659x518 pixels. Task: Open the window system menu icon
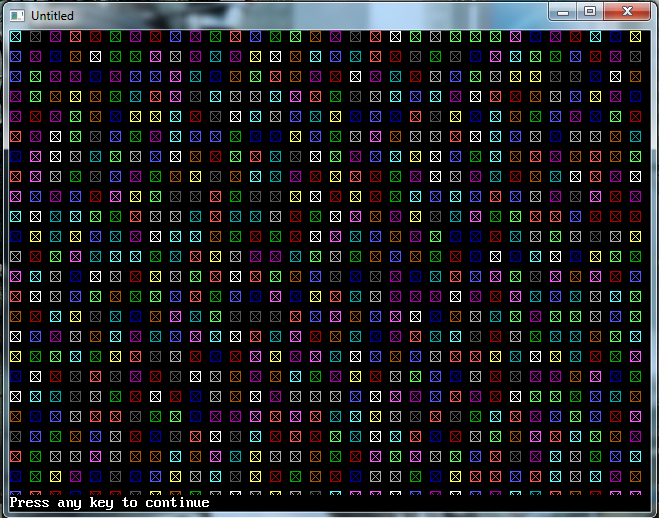point(17,16)
